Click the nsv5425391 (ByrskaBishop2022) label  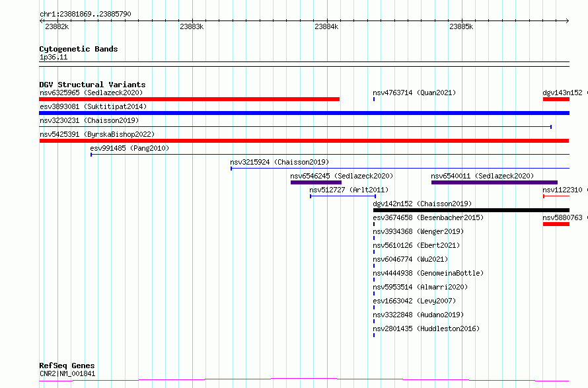tap(97, 134)
